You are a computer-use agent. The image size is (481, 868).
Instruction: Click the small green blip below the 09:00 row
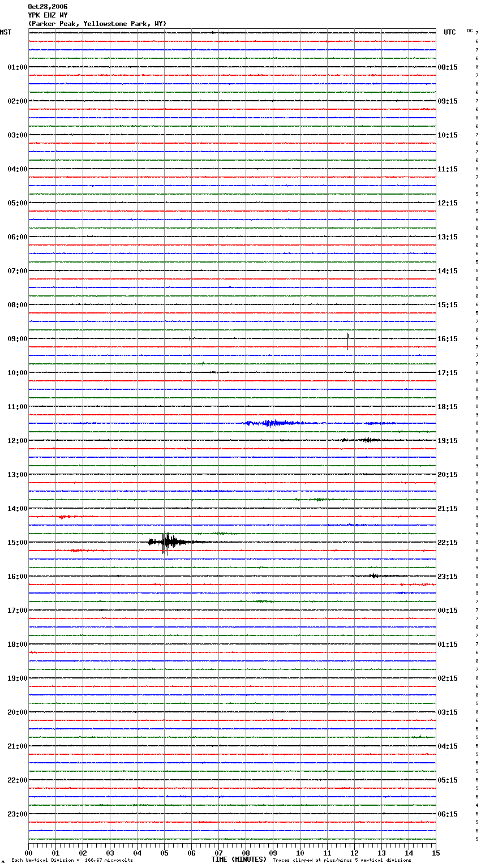pyautogui.click(x=203, y=364)
